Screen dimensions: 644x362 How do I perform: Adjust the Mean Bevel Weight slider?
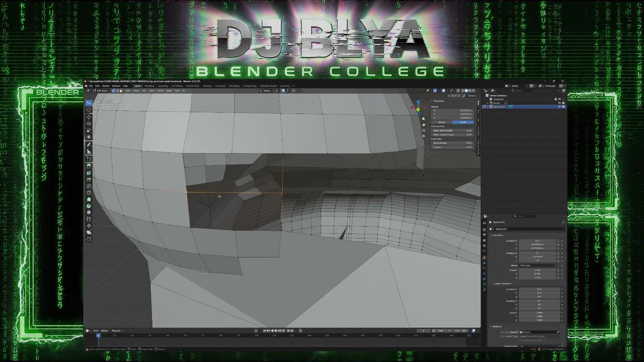(x=452, y=130)
